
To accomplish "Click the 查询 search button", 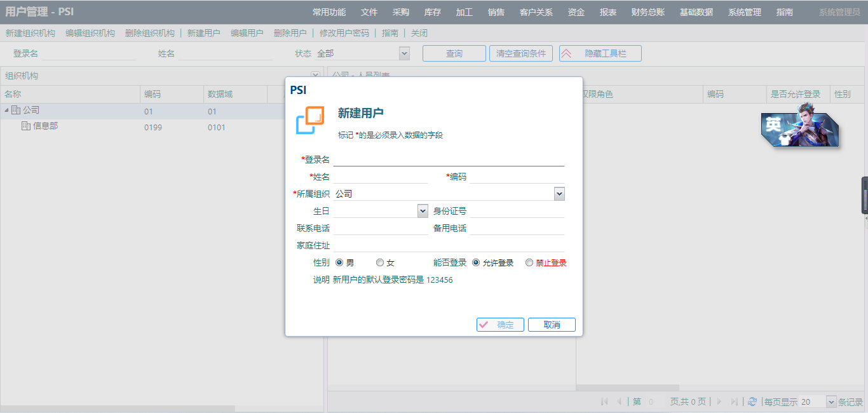I will [454, 53].
